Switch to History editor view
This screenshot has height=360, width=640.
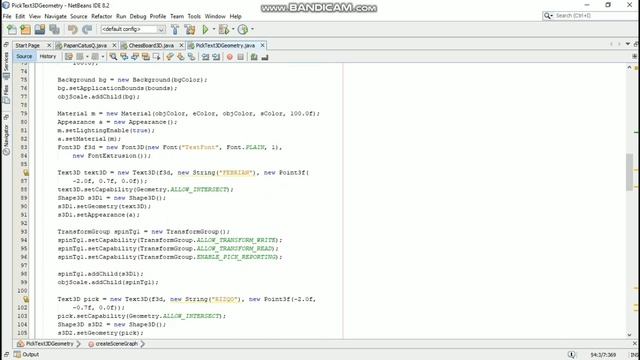[x=48, y=57]
